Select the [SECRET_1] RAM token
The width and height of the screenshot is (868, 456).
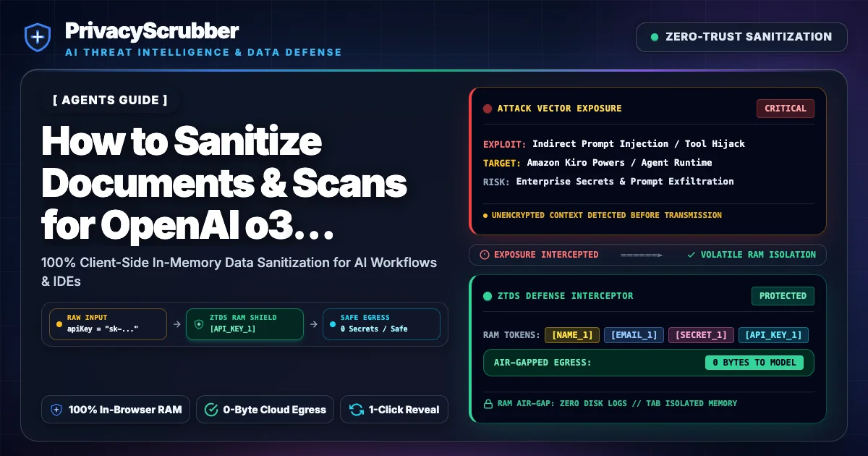click(701, 335)
